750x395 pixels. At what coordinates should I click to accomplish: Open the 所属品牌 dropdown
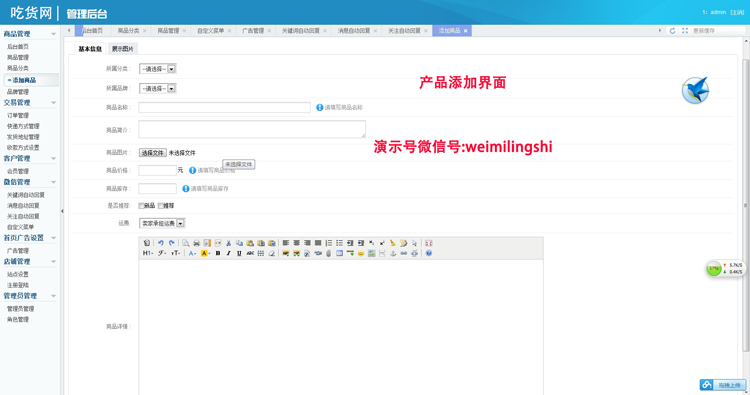coord(157,88)
